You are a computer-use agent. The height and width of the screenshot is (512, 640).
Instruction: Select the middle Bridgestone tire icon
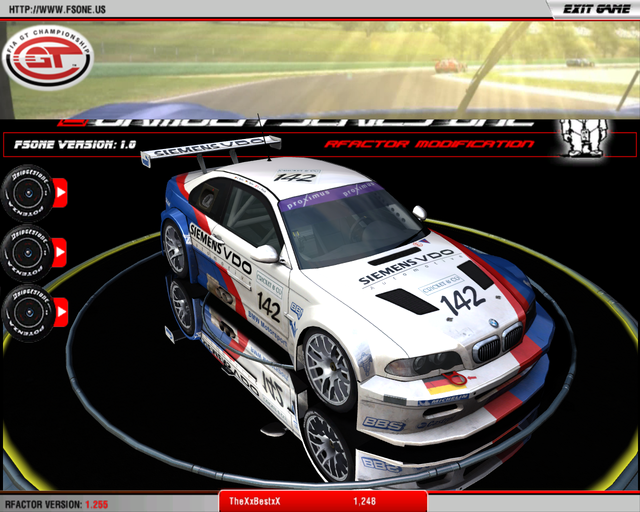coord(26,250)
